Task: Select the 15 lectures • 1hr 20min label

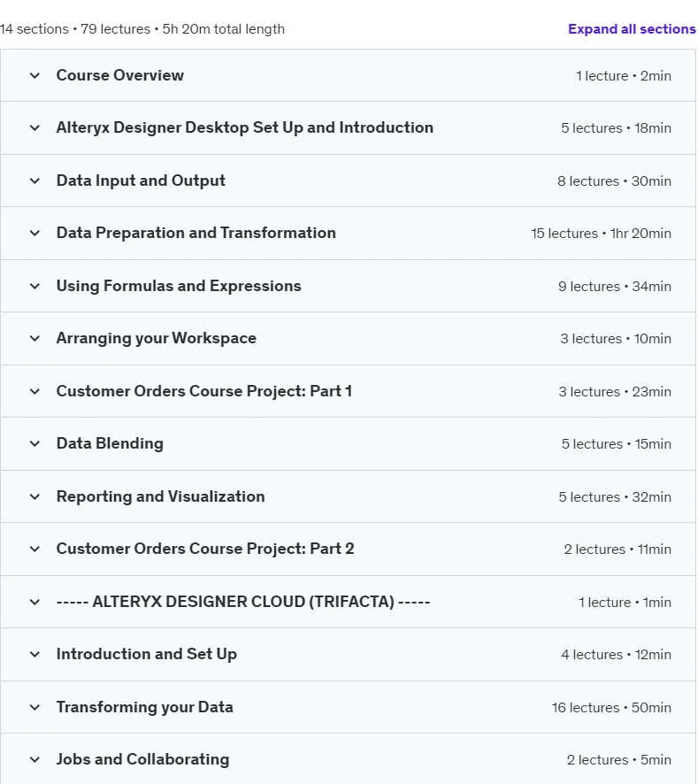Action: [x=601, y=234]
